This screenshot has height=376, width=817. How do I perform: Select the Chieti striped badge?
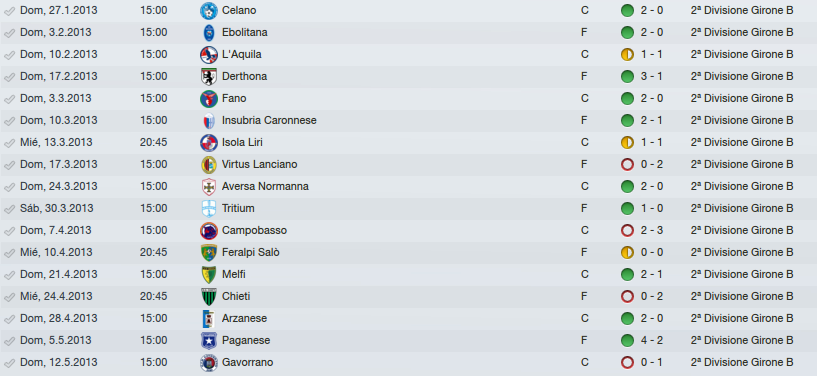click(209, 296)
